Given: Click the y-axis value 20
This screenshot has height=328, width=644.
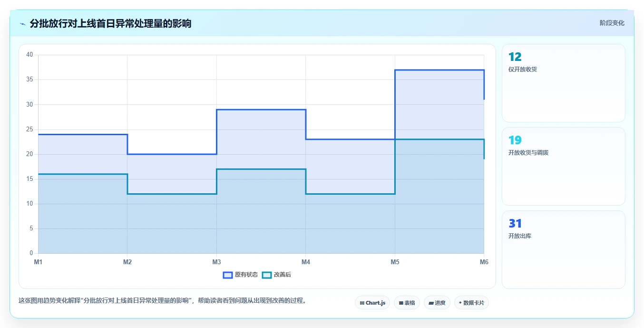Looking at the screenshot, I should pos(29,154).
